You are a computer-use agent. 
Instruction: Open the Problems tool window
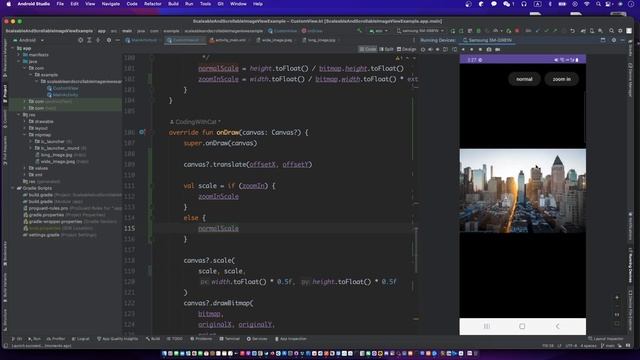click(x=201, y=339)
